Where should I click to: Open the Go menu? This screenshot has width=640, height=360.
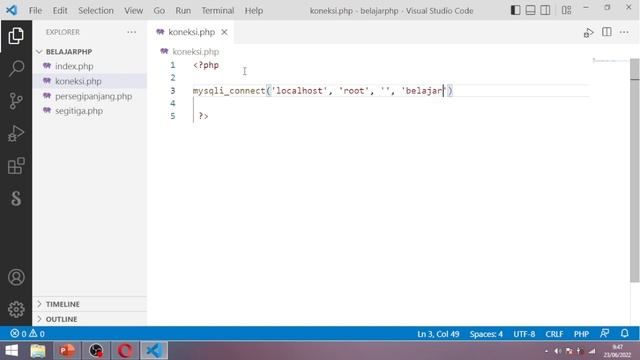click(x=159, y=11)
